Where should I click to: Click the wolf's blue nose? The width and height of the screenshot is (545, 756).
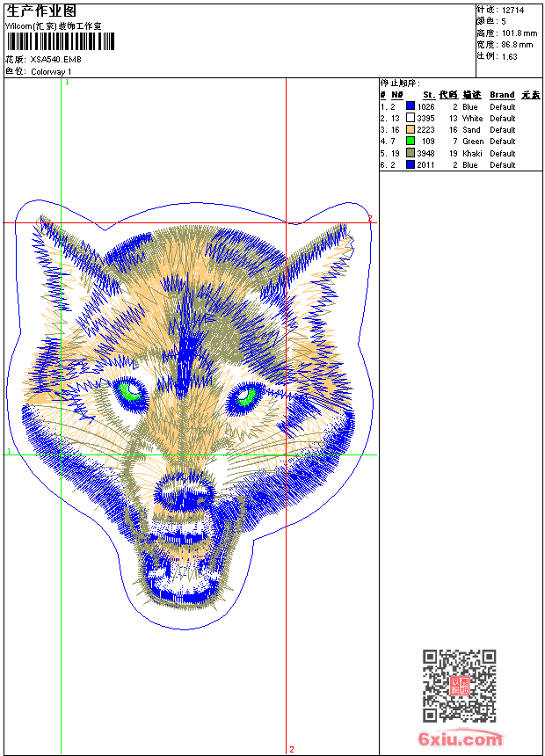click(185, 494)
